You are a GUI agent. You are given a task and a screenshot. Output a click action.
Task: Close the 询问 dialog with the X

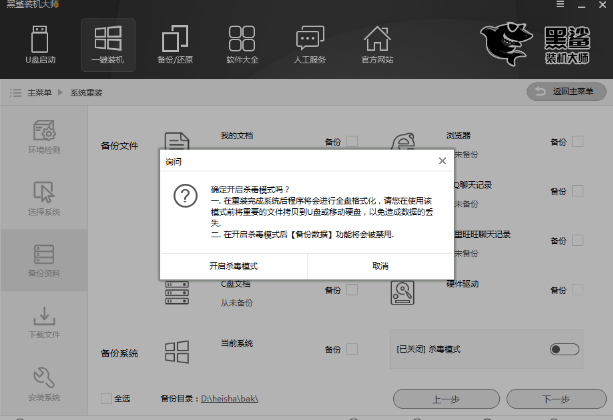pos(442,160)
